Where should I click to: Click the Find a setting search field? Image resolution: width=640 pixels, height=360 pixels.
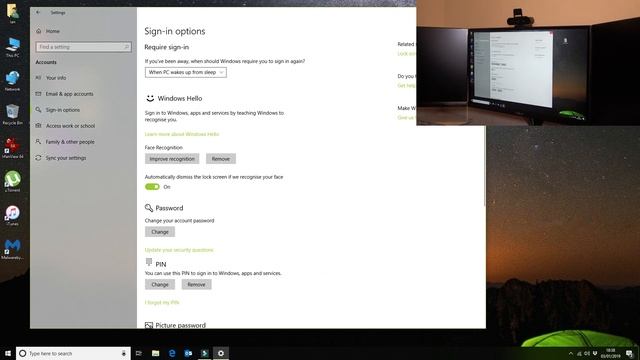(x=83, y=47)
